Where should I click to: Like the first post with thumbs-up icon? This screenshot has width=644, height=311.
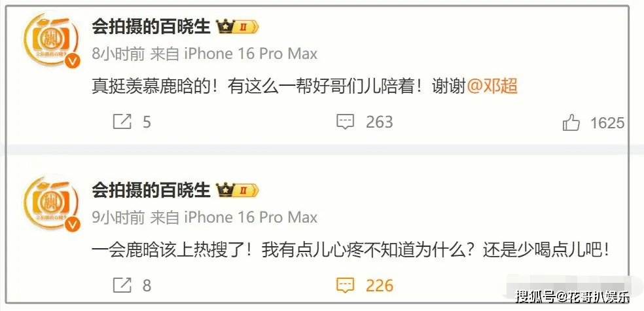tap(571, 122)
